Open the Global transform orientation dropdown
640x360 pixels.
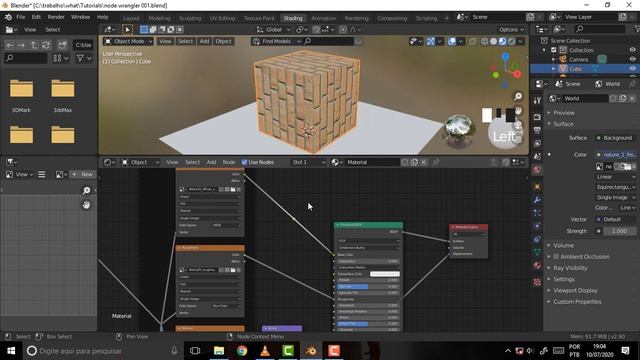pyautogui.click(x=273, y=29)
